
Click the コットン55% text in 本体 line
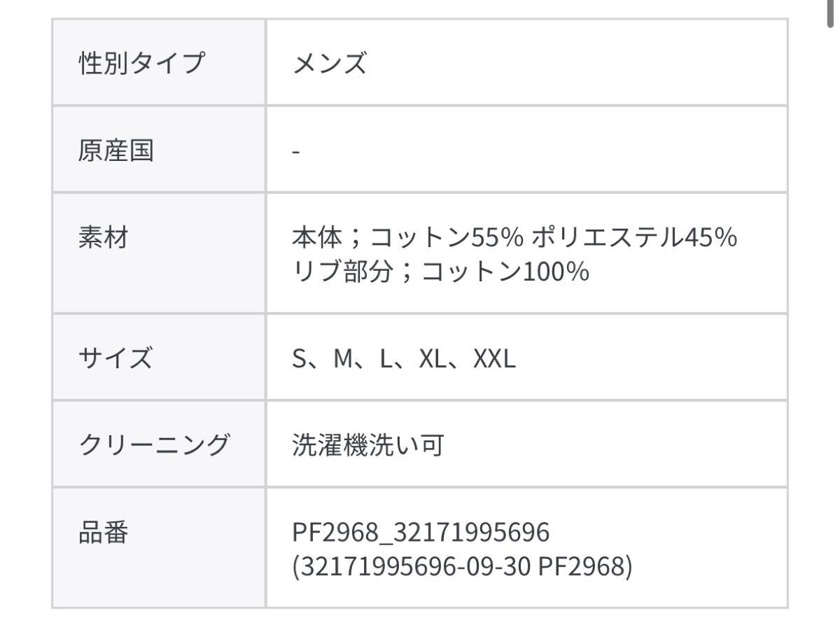pyautogui.click(x=447, y=239)
